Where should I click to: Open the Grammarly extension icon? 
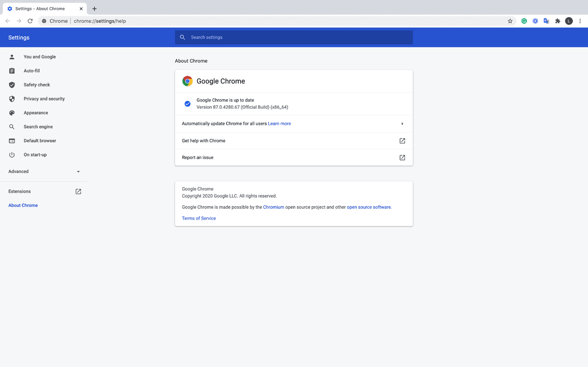pos(524,21)
